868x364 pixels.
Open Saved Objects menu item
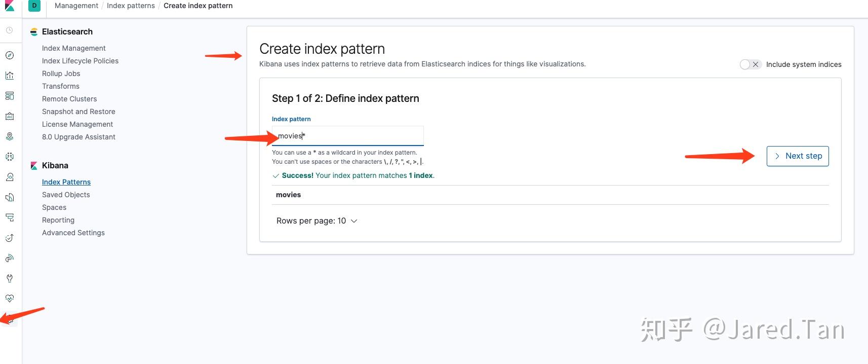[66, 195]
